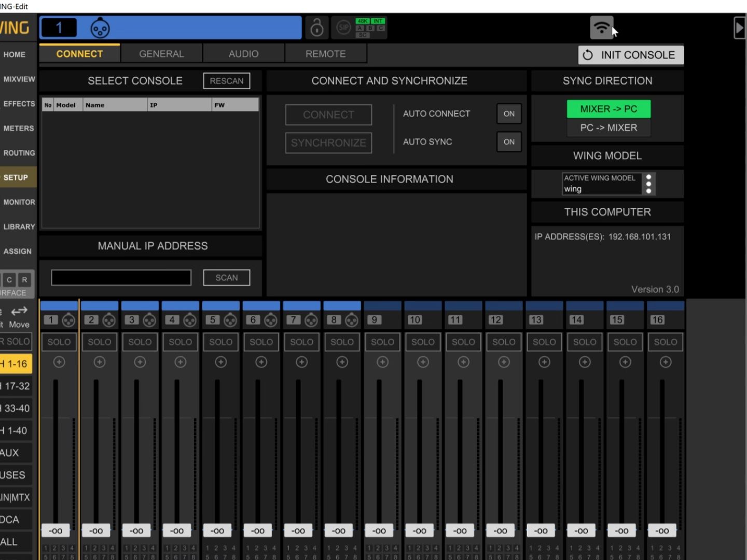Toggle SOLO on channel 1
This screenshot has height=560, width=747.
59,342
